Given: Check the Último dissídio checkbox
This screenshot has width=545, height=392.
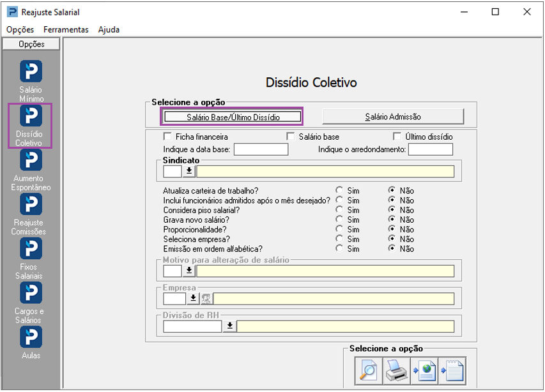Looking at the screenshot, I should pyautogui.click(x=397, y=137).
